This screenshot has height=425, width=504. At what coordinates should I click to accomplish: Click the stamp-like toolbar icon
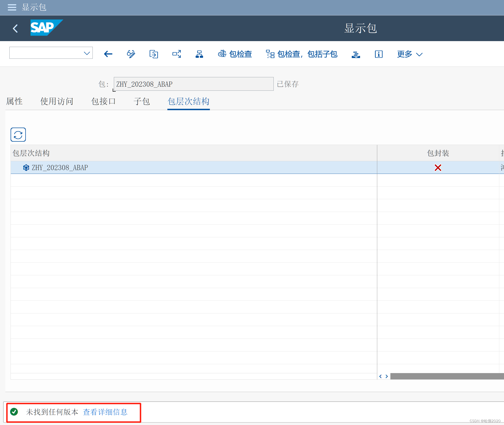click(x=356, y=55)
